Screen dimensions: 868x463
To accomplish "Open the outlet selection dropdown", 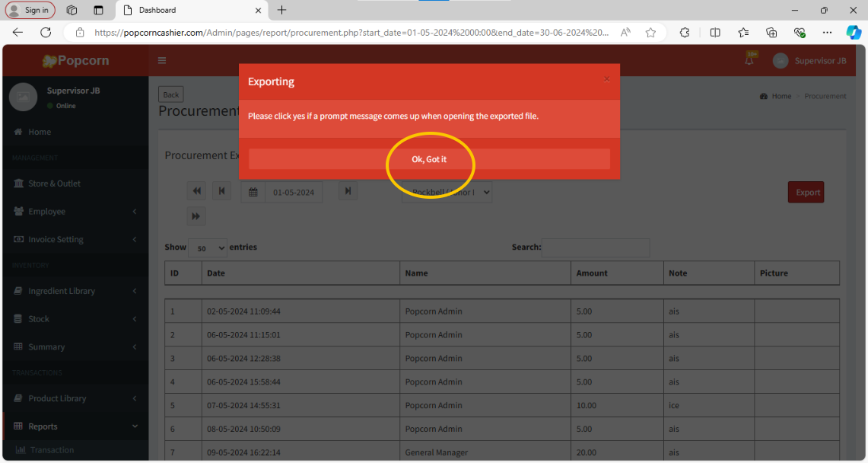I will pos(447,192).
